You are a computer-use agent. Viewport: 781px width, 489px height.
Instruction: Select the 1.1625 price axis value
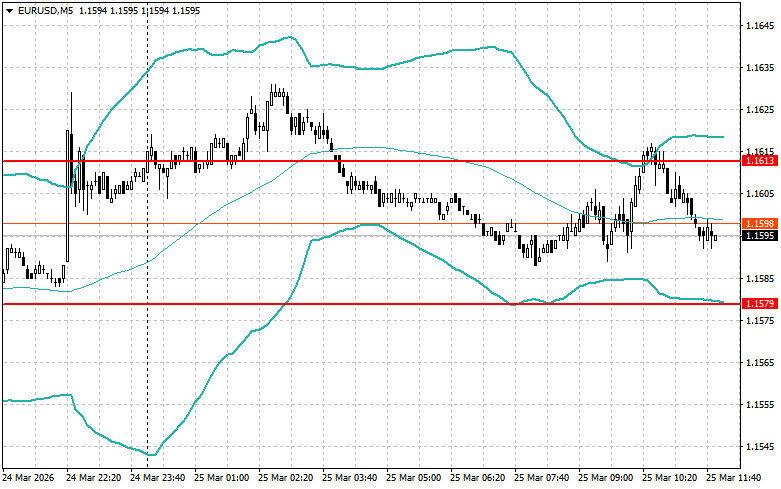coord(760,110)
